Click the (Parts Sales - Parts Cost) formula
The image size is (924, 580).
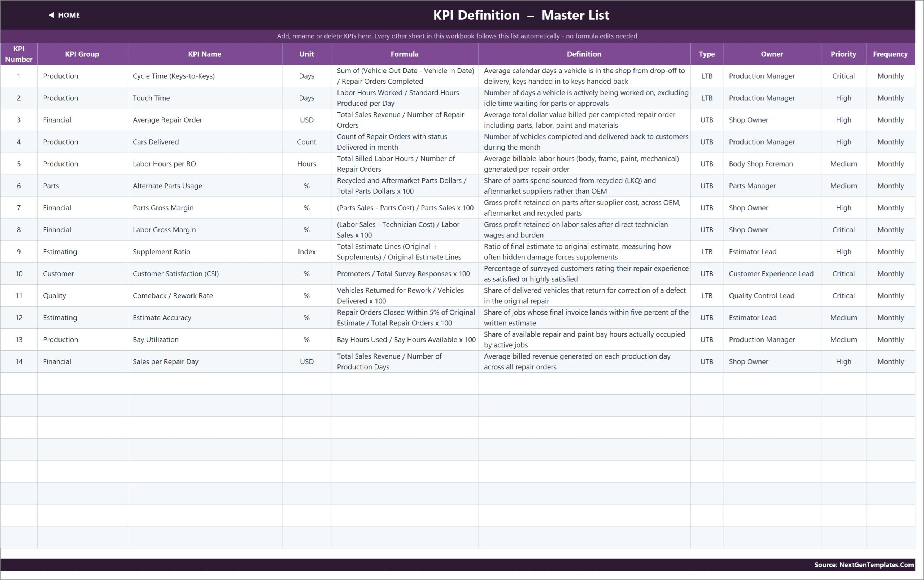click(x=405, y=208)
